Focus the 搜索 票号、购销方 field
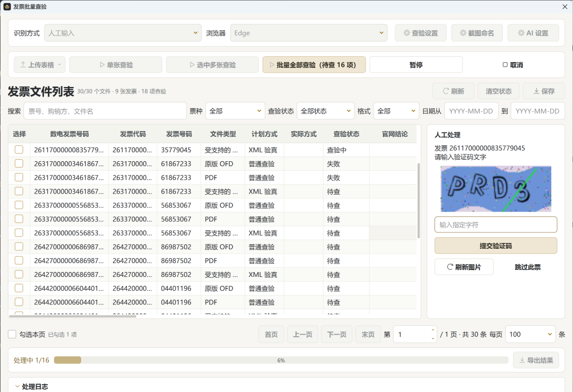 pos(105,111)
